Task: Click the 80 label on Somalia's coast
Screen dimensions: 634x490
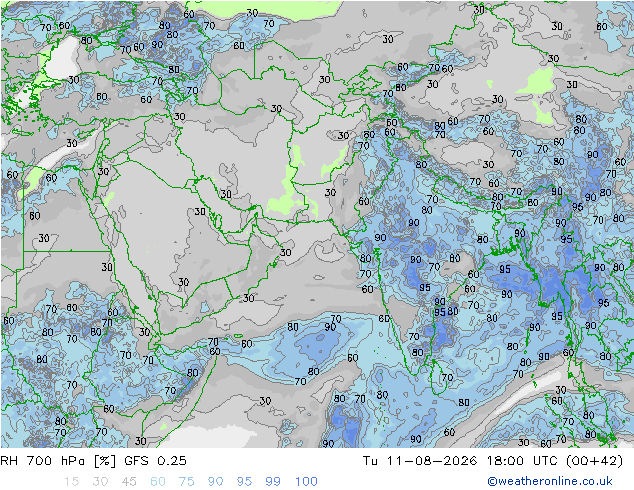Action: click(x=192, y=372)
